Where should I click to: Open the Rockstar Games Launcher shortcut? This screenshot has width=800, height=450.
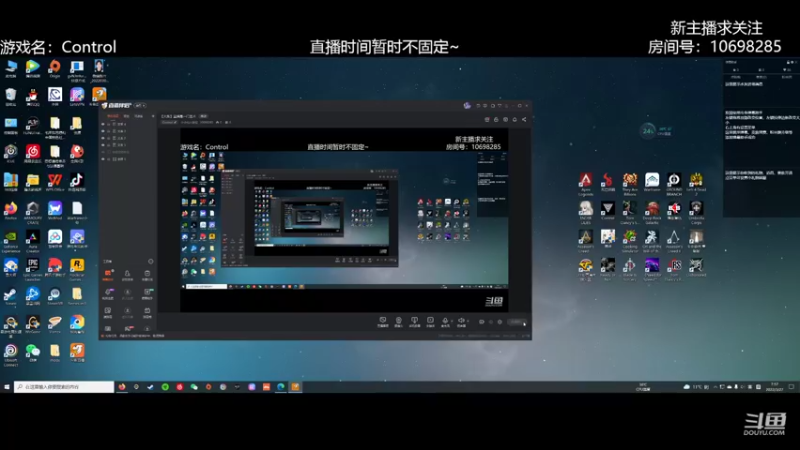[77, 270]
